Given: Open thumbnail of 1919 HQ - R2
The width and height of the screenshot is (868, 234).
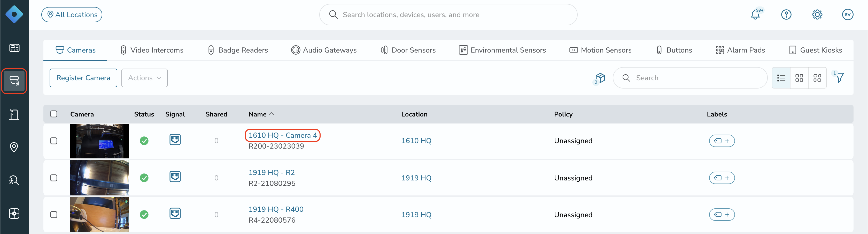Looking at the screenshot, I should pyautogui.click(x=99, y=178).
